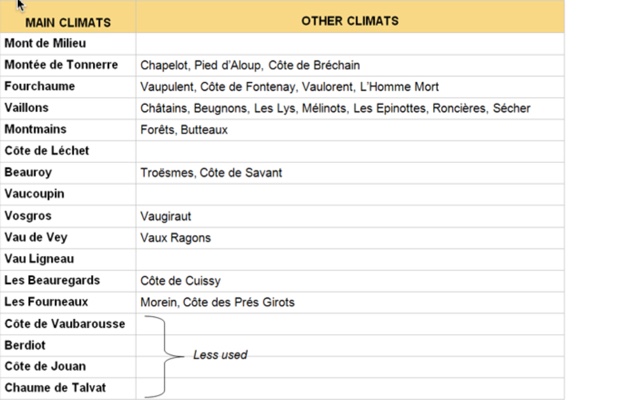Click the Forêts, Butteaux cell
This screenshot has width=620, height=400.
pos(184,130)
